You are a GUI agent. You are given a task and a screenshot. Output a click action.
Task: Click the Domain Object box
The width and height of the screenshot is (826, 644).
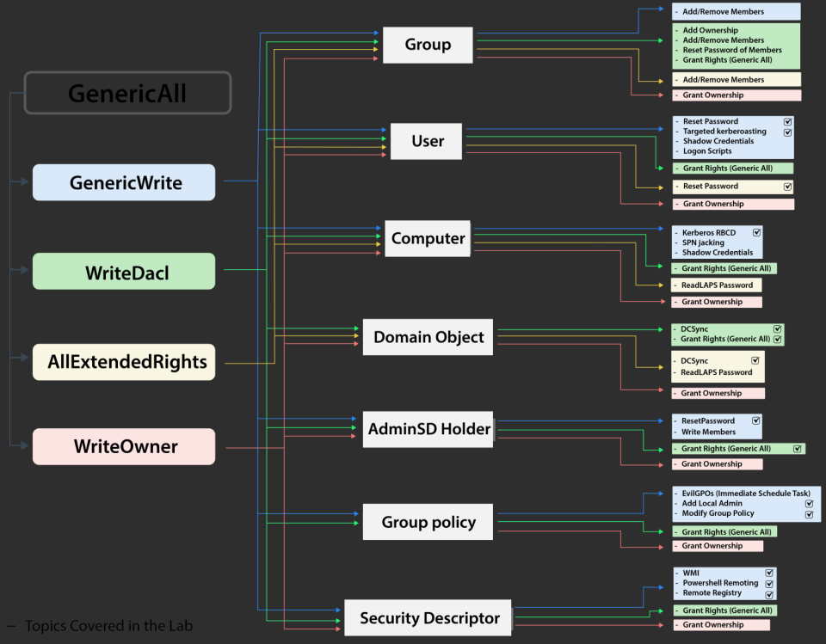[x=428, y=337]
